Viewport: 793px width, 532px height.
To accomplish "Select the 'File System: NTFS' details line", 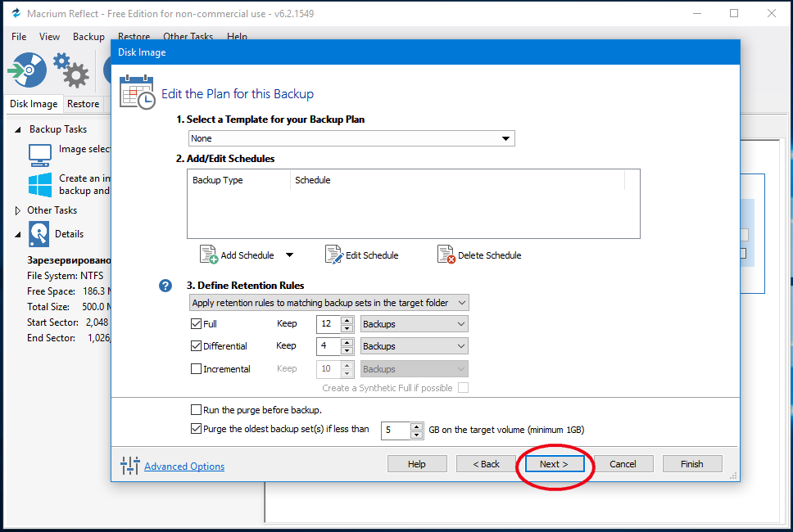I will tap(66, 276).
